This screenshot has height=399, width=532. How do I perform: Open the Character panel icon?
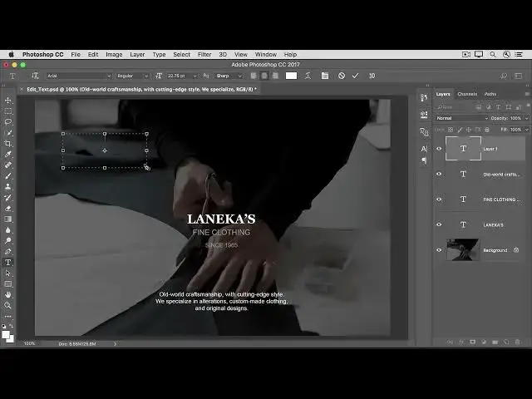click(x=424, y=149)
